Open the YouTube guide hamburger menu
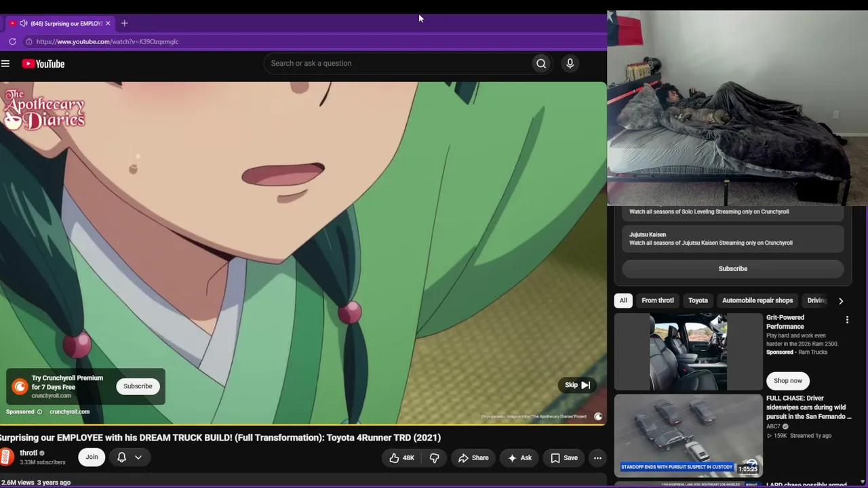The image size is (868, 488). point(5,64)
